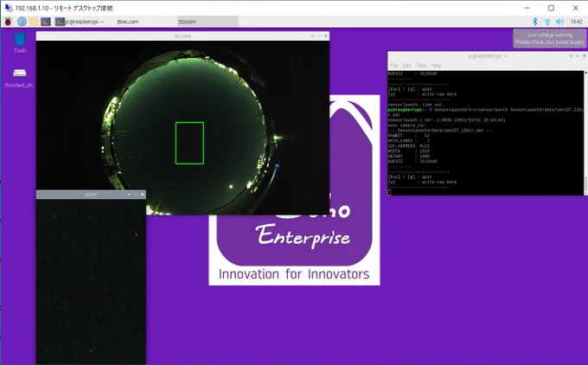Switch to the zoom taskbar entry
Screen dimensions: 588x365
208,22
